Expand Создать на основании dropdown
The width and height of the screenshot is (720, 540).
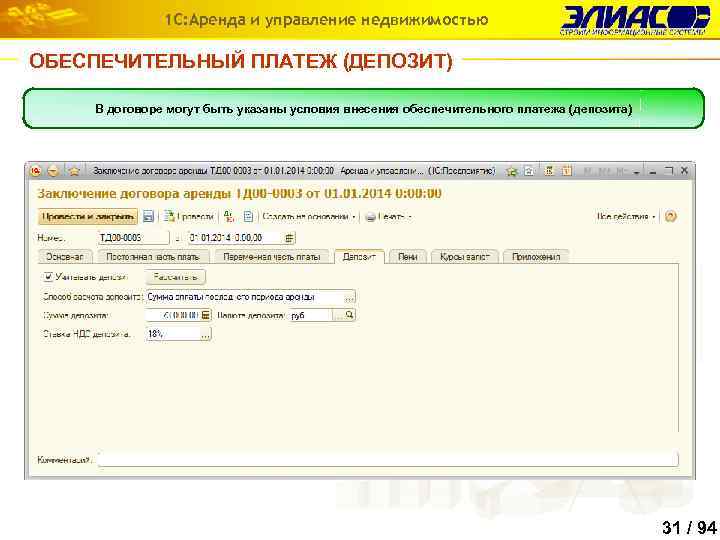(x=310, y=216)
